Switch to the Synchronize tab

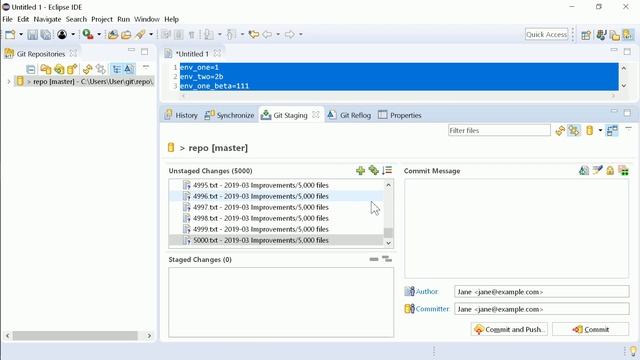coord(229,115)
